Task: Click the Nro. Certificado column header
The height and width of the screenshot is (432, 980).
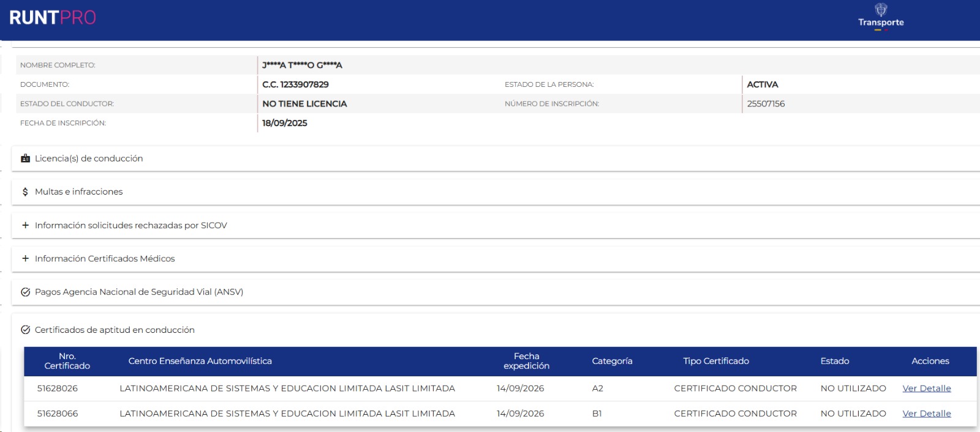Action: (67, 361)
